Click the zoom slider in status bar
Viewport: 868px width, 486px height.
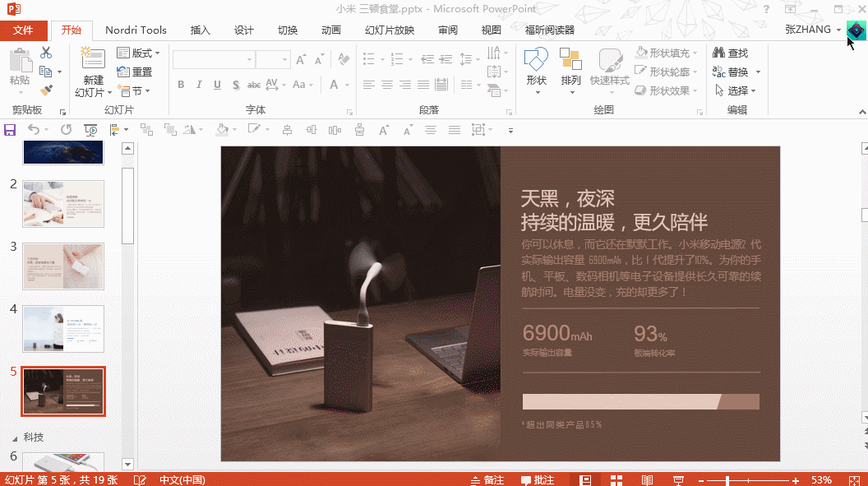[x=728, y=479]
